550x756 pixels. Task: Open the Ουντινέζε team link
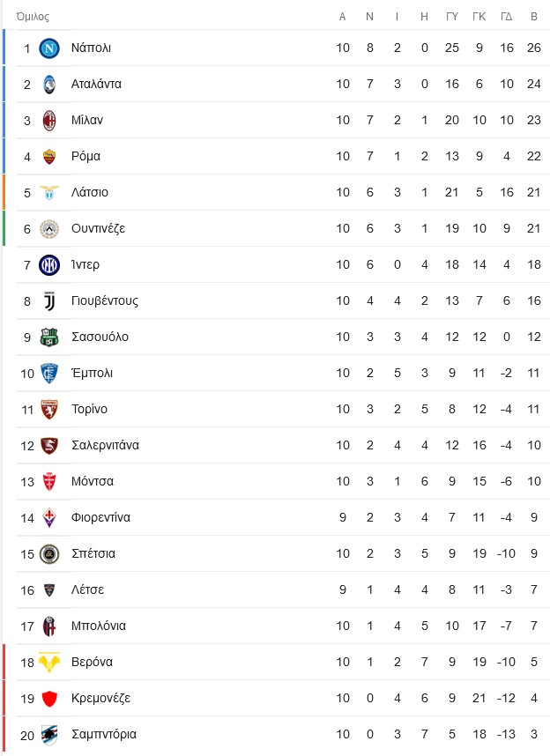99,228
